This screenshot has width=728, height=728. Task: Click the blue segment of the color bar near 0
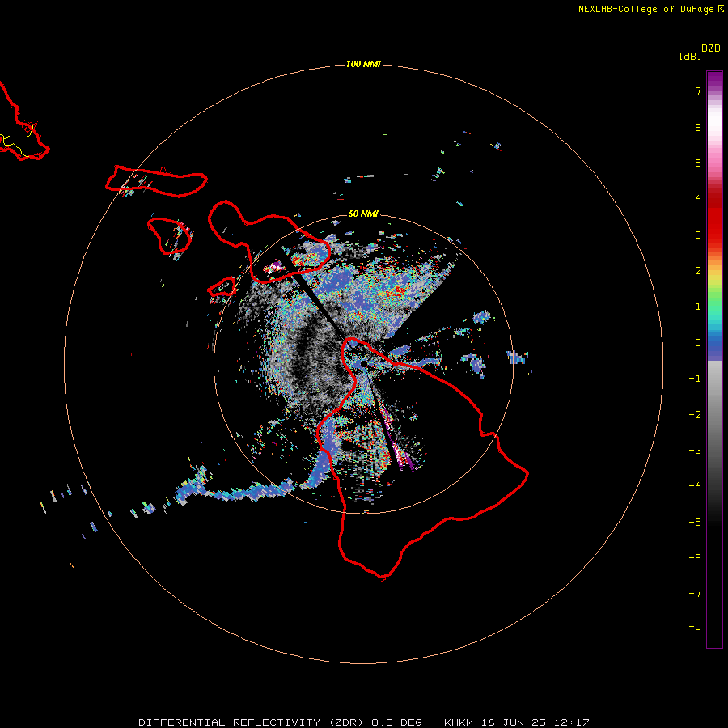714,347
